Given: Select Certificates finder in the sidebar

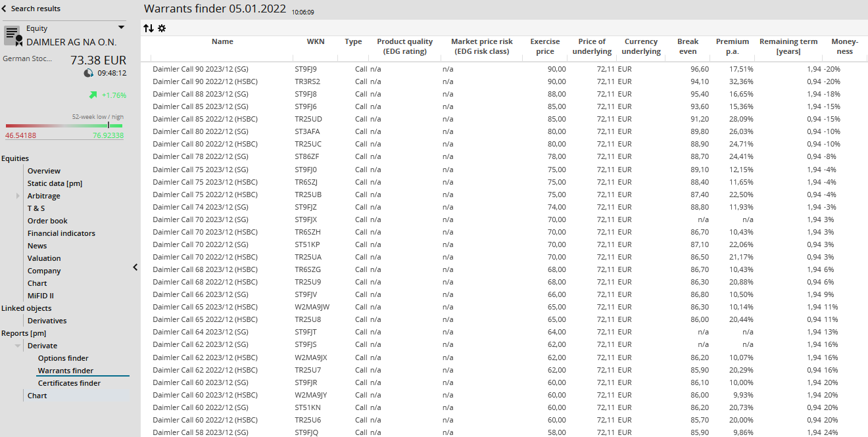Looking at the screenshot, I should tap(69, 383).
